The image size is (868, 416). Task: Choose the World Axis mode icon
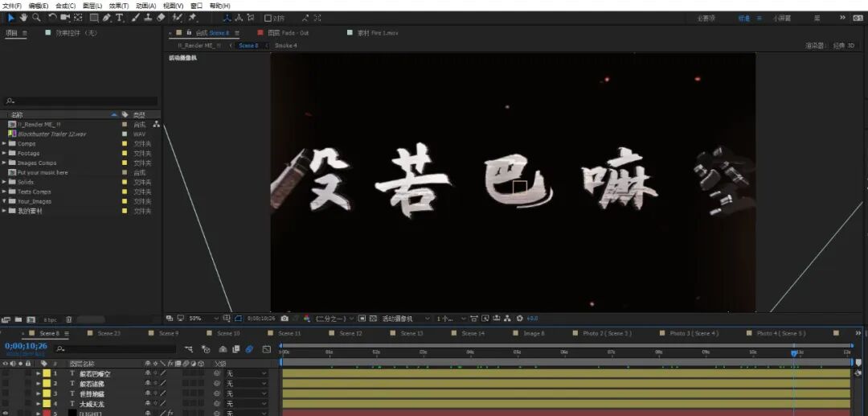239,18
